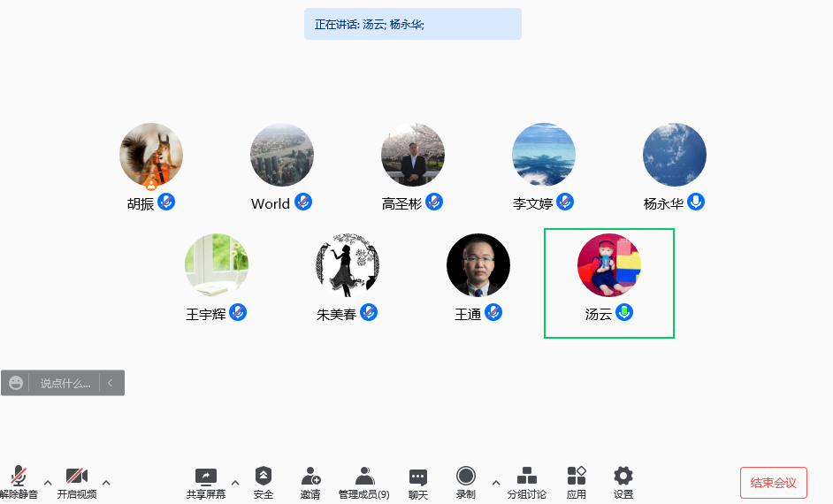Toggle 王宇辉's muted microphone indicator
The width and height of the screenshot is (833, 504).
[x=238, y=312]
